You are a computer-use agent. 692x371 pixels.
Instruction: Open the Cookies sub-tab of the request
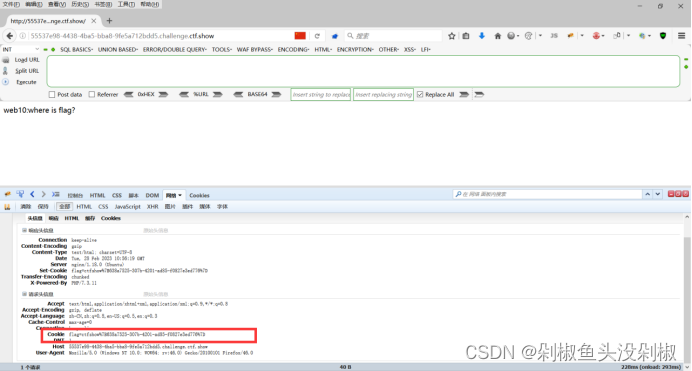111,218
